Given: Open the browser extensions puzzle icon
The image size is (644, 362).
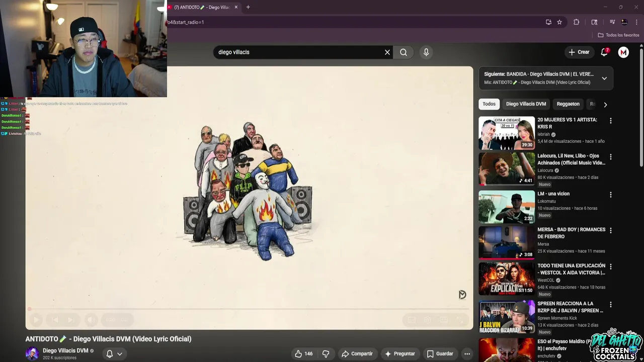Looking at the screenshot, I should click(577, 22).
